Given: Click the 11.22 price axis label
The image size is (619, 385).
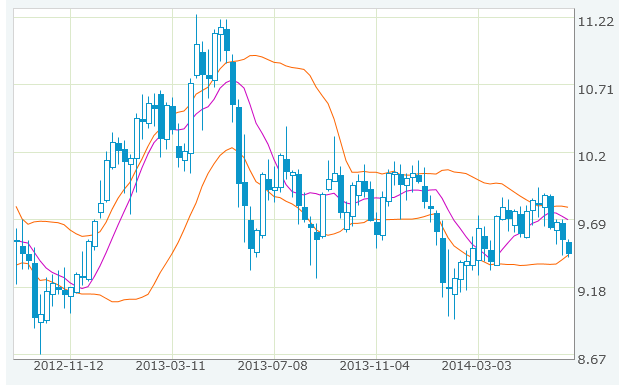Looking at the screenshot, I should coord(596,22).
